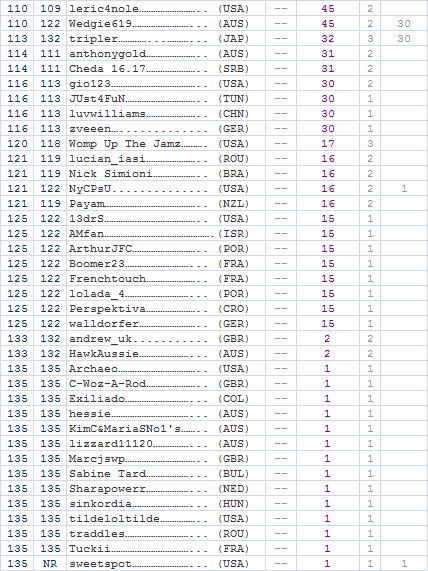Select JUst4FuN in the ranking list
This screenshot has width=428, height=571.
(97, 99)
